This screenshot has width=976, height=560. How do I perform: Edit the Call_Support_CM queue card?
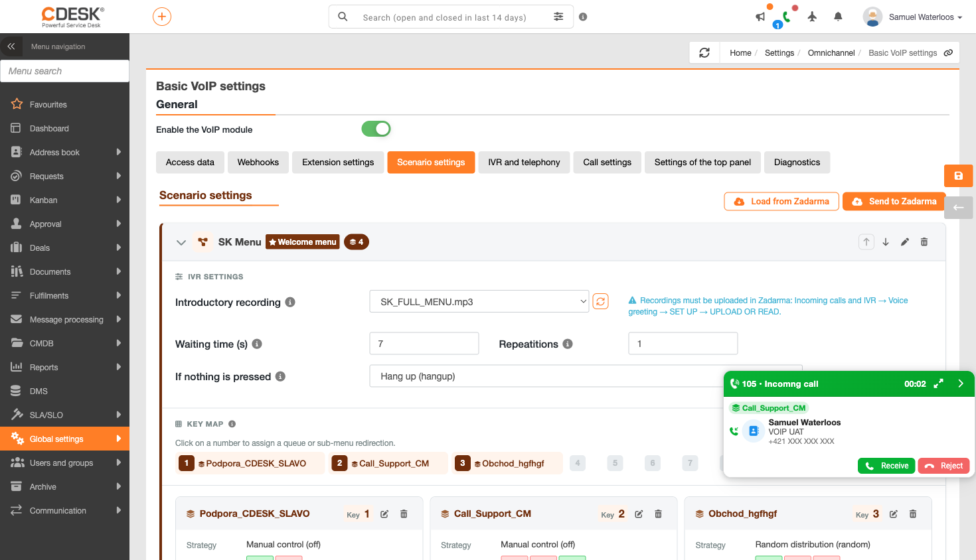[639, 514]
